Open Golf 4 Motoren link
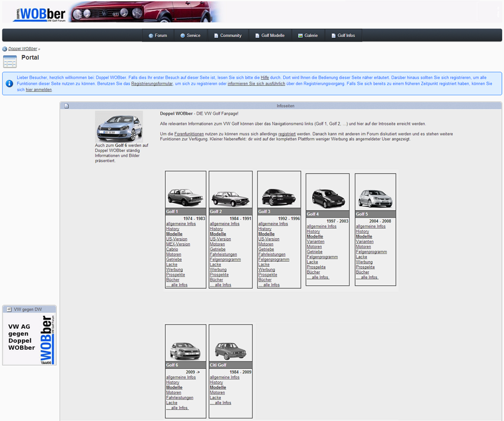 click(x=314, y=247)
